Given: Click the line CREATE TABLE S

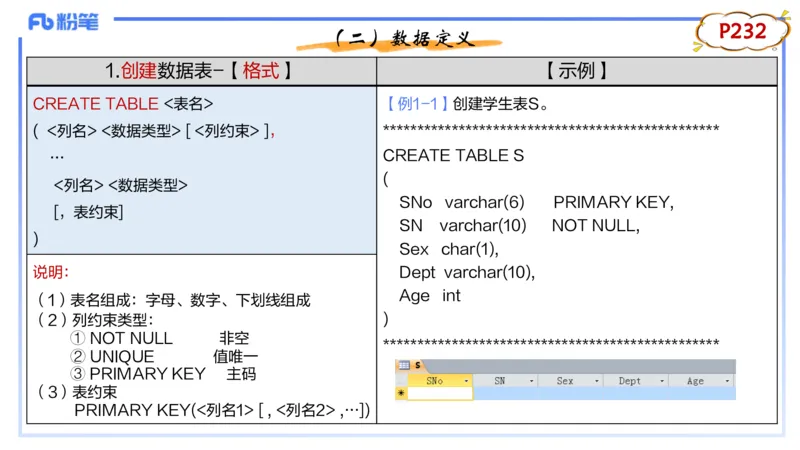Looking at the screenshot, I should tap(454, 155).
